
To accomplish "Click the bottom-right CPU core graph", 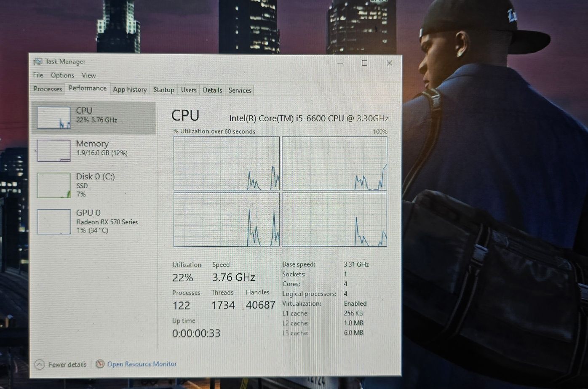I will (334, 220).
